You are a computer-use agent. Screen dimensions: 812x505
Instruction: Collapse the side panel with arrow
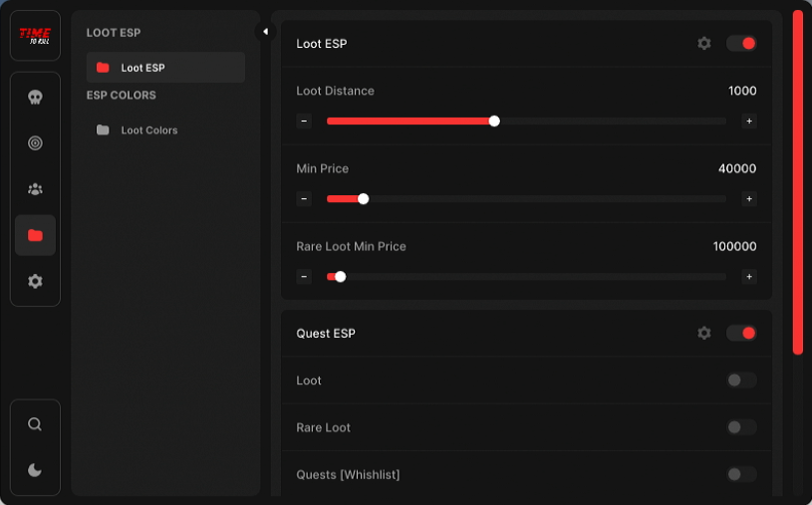tap(265, 32)
